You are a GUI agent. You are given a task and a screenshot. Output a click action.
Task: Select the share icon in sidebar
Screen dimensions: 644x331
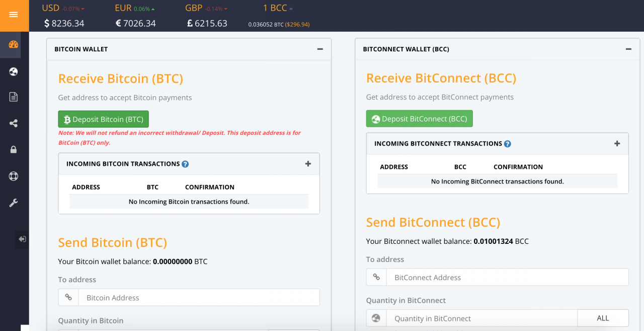14,123
